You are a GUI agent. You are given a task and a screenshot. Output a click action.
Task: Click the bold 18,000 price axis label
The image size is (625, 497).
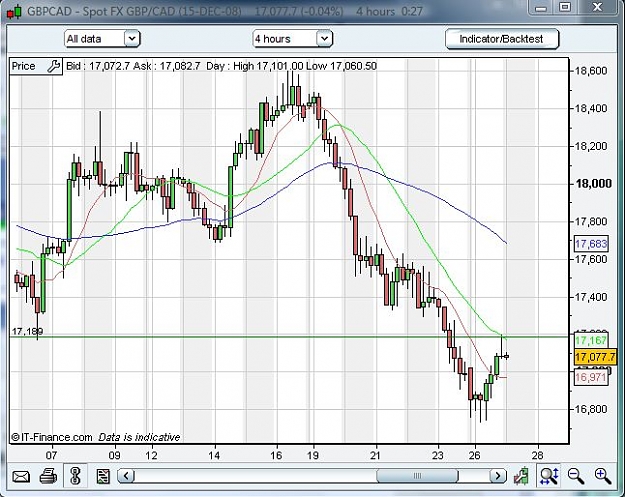pos(593,184)
